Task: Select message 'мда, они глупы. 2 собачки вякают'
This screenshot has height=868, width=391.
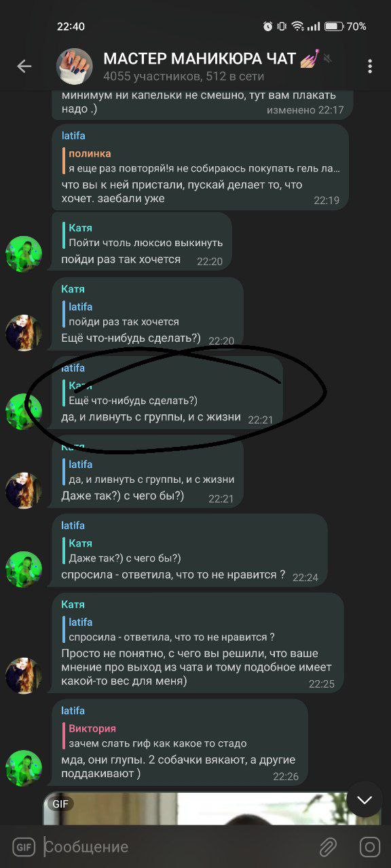Action: [179, 767]
